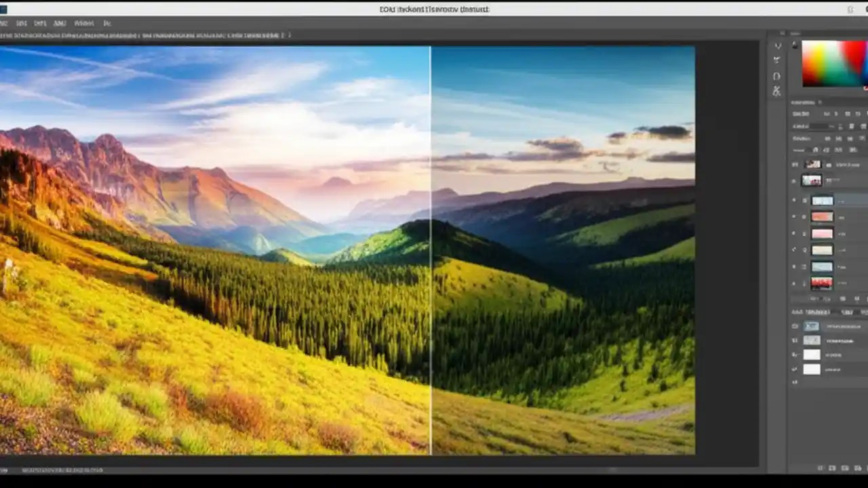Viewport: 868px width, 488px height.
Task: Click the Delete Layer trash icon
Action: pos(859,298)
